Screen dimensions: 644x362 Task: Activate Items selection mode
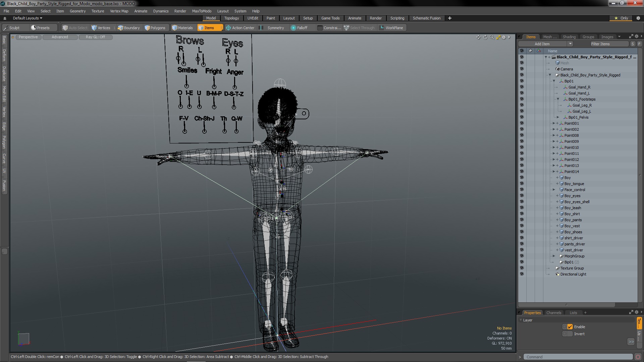coord(210,28)
